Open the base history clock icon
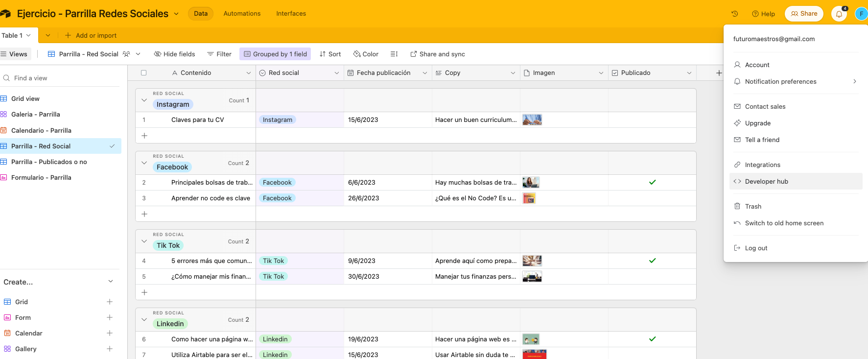868x359 pixels. (734, 14)
